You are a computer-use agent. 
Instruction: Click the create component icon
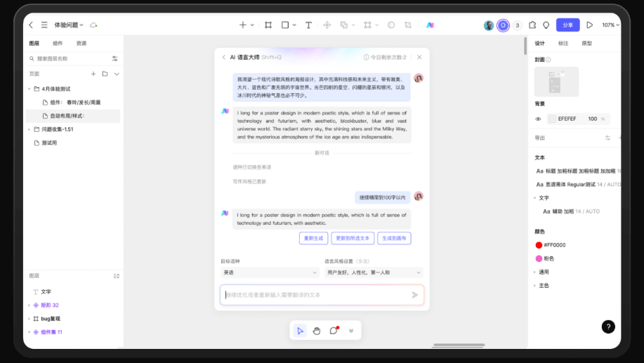[327, 25]
